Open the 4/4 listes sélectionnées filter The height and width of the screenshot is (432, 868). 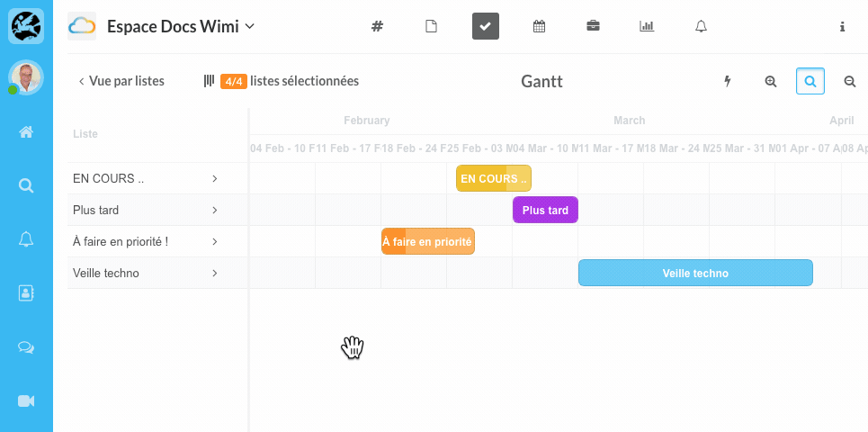tap(282, 81)
